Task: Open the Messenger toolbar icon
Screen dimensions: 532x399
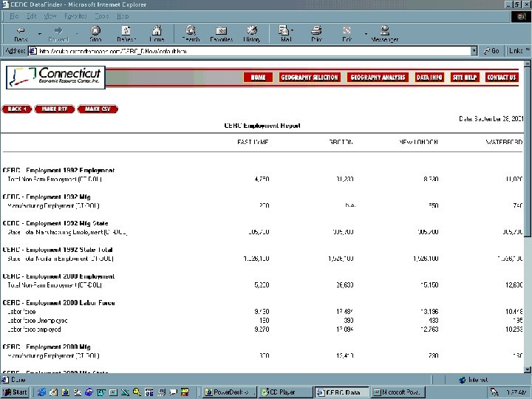Action: tap(384, 34)
